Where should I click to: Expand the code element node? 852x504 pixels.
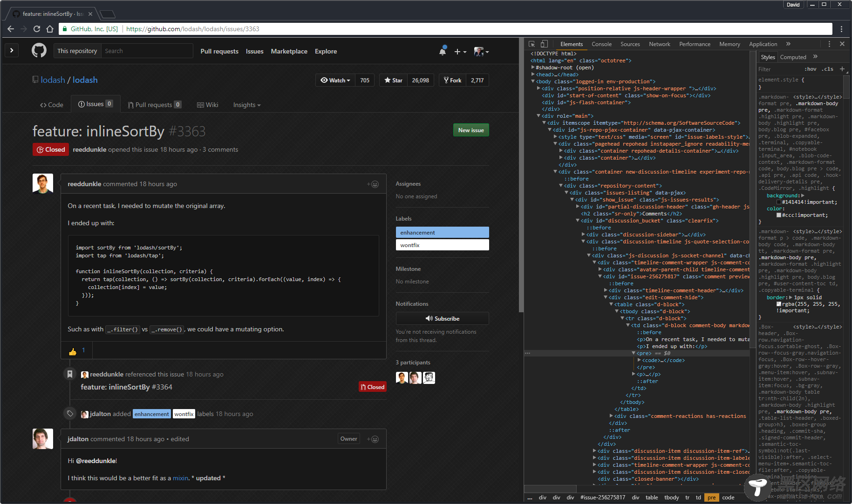point(639,360)
